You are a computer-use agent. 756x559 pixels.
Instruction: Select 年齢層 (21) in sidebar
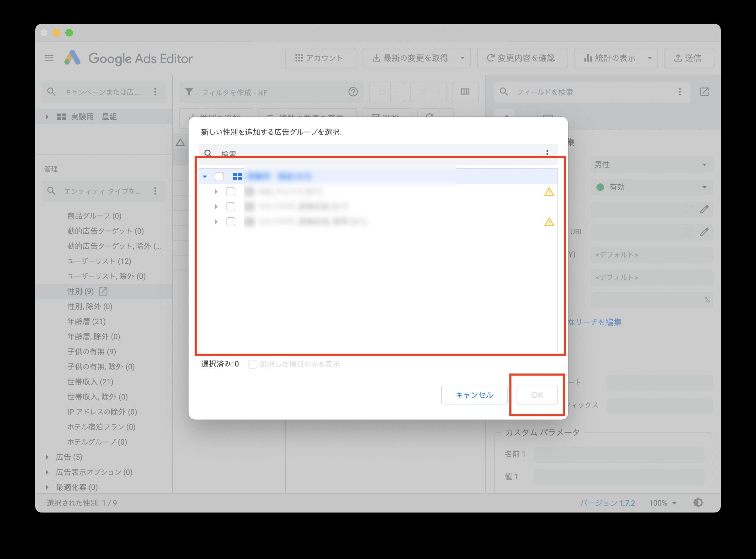point(86,321)
